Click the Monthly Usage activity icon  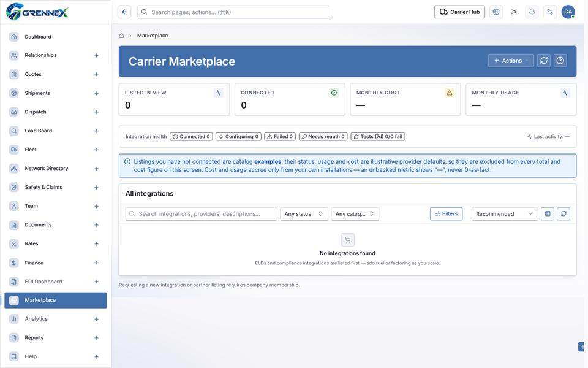point(565,93)
